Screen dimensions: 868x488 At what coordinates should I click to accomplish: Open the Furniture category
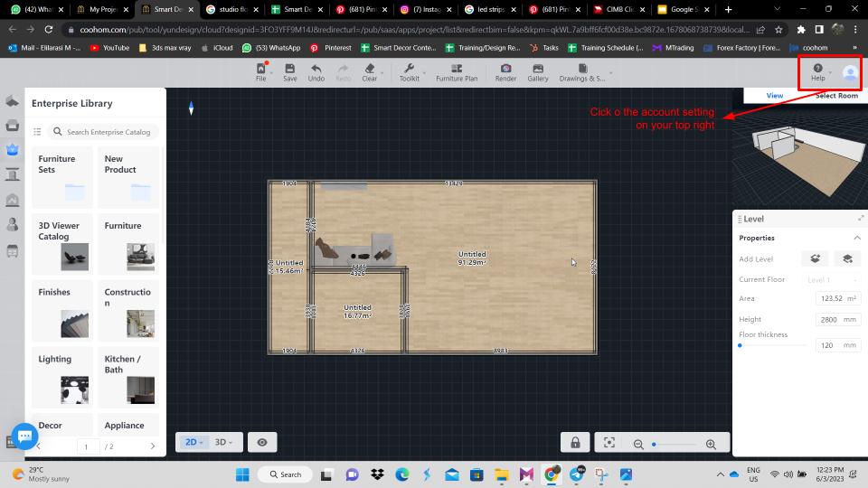128,242
